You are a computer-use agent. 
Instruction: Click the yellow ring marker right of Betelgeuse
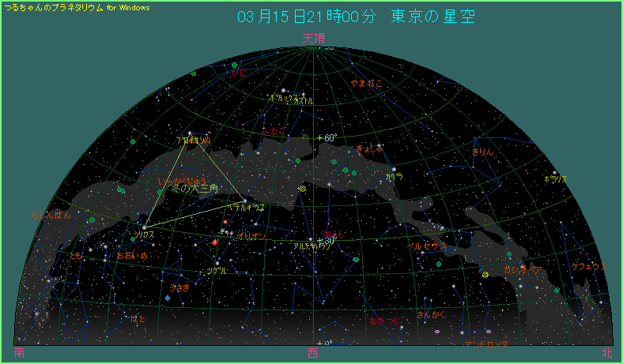click(303, 189)
